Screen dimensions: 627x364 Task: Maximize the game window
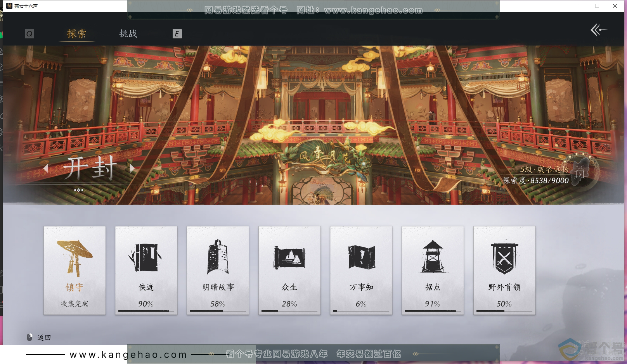pyautogui.click(x=597, y=6)
